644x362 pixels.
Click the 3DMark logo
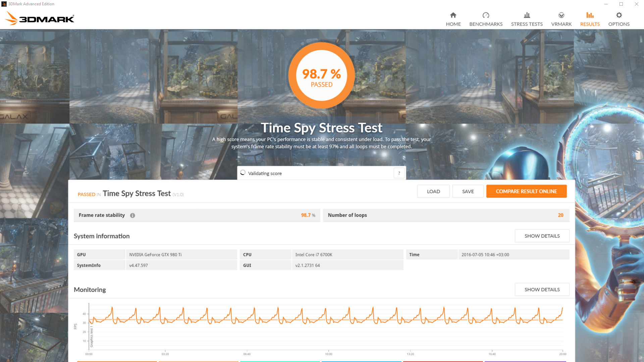(x=40, y=18)
